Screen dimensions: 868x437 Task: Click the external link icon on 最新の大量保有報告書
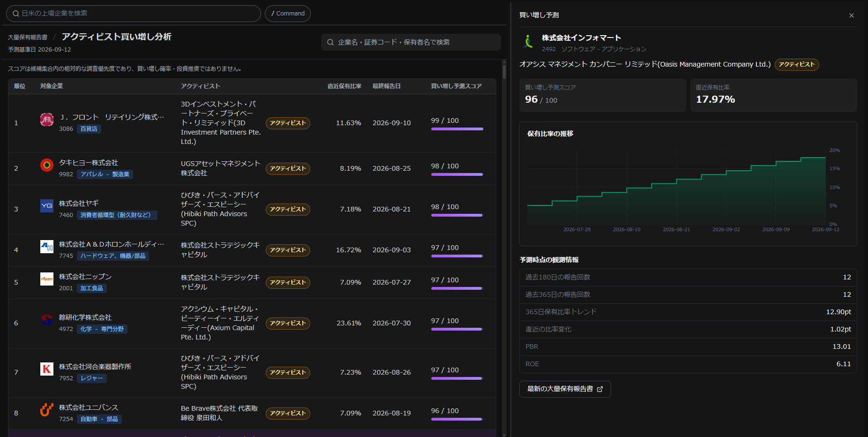600,389
